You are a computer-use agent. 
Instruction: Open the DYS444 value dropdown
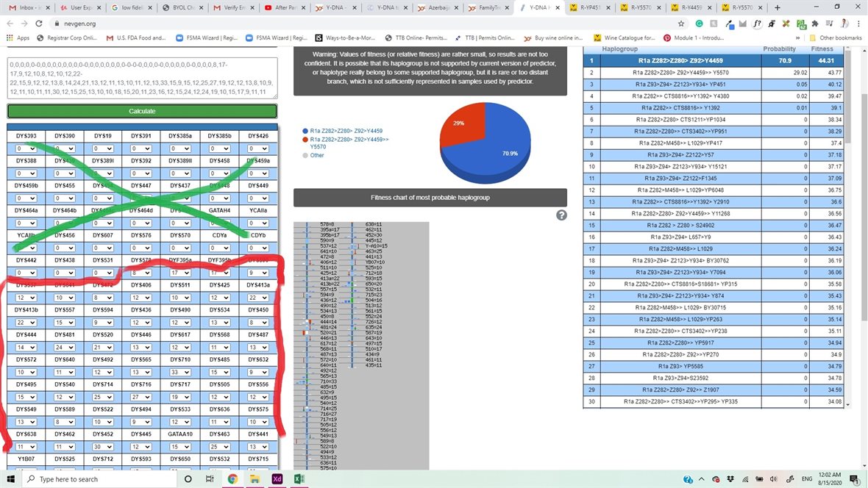click(x=26, y=347)
